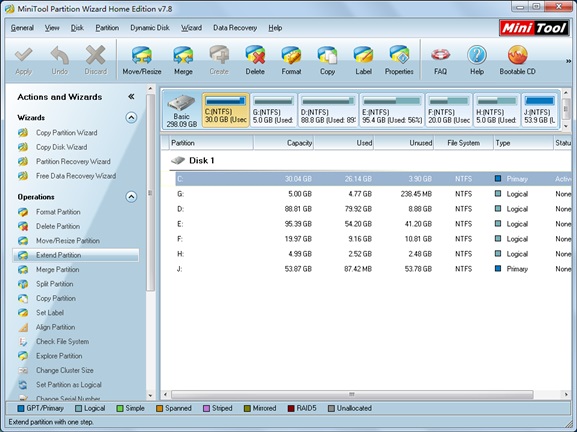Click the Merge toolbar icon

click(183, 60)
